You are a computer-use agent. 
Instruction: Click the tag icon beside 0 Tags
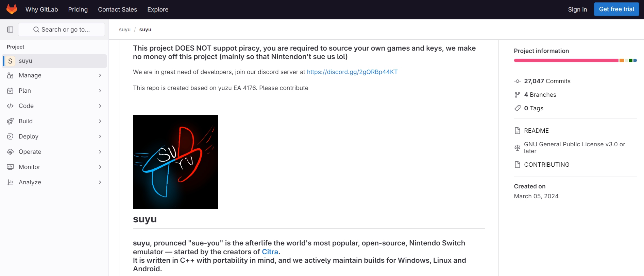tap(518, 108)
